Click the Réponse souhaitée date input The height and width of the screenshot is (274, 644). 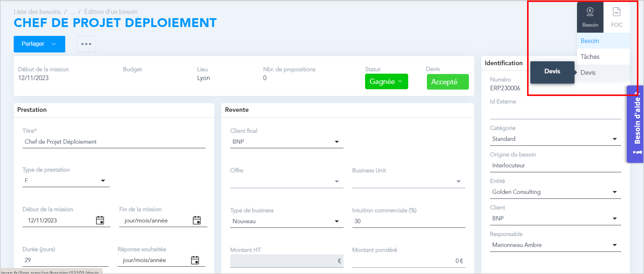point(161,260)
